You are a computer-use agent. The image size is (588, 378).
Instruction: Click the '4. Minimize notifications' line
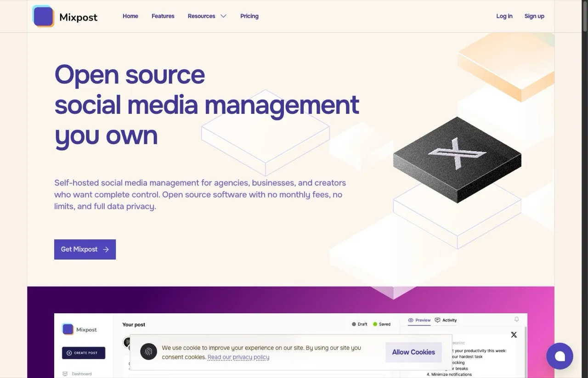(449, 374)
